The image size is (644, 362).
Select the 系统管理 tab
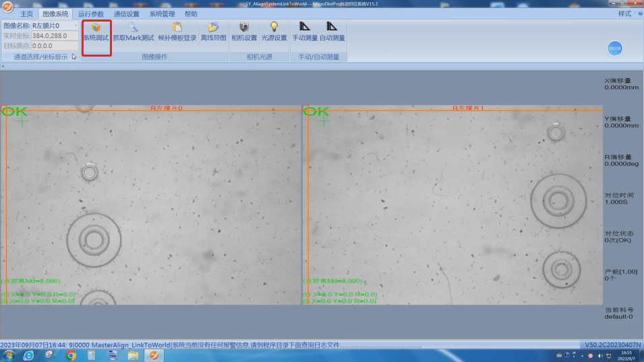tap(162, 13)
